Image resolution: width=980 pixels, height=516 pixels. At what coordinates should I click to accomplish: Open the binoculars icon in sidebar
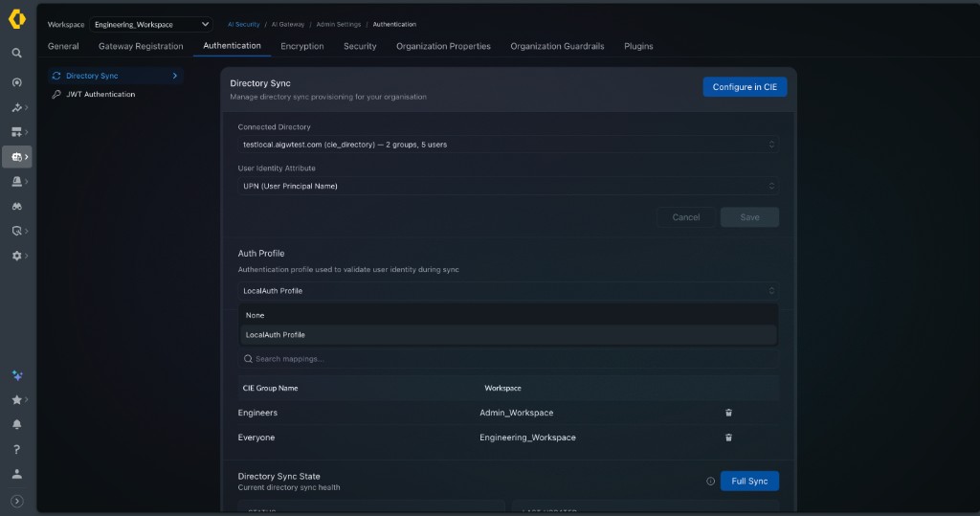pyautogui.click(x=17, y=207)
